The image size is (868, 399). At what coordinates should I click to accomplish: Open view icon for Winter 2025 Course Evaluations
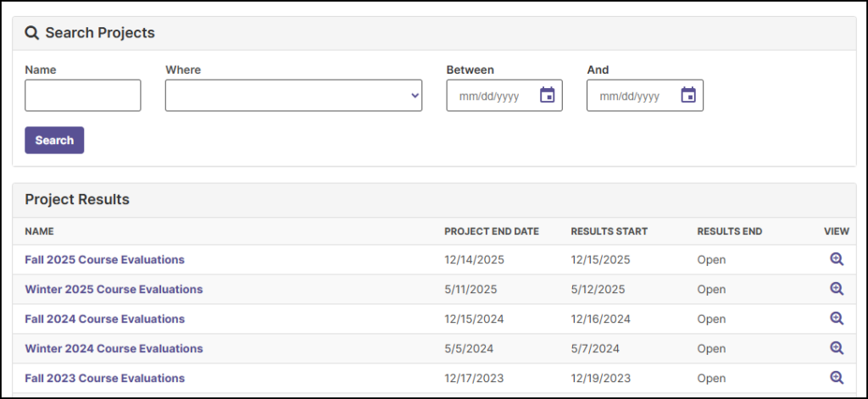point(837,289)
